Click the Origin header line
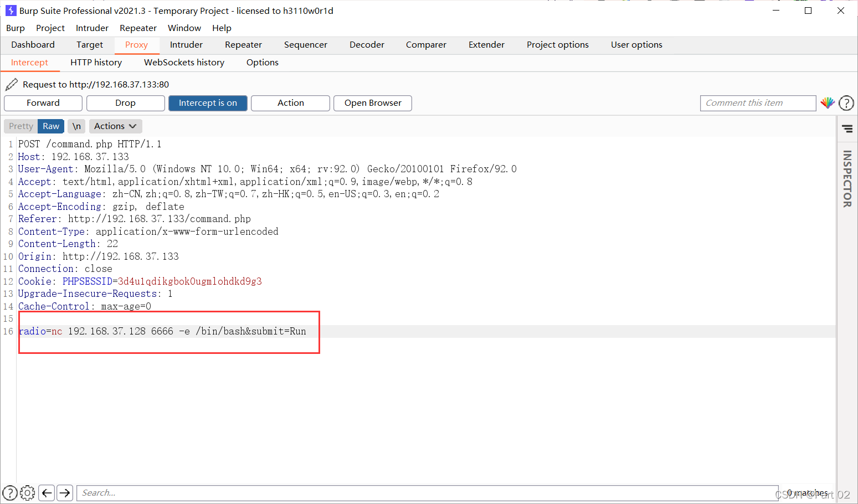Viewport: 858px width, 504px height. point(98,256)
